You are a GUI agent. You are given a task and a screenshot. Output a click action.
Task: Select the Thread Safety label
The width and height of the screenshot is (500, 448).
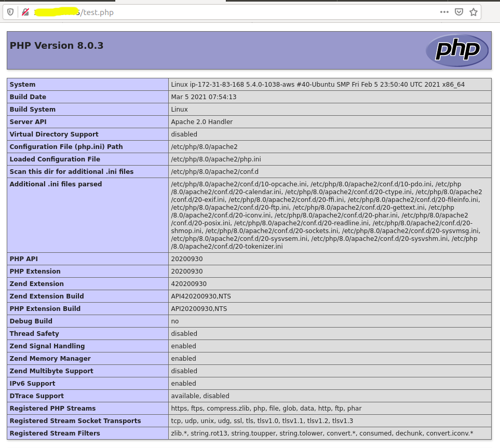[34, 333]
